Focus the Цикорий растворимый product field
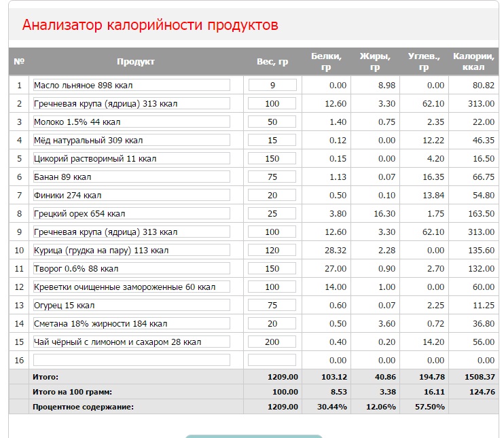 (x=131, y=159)
